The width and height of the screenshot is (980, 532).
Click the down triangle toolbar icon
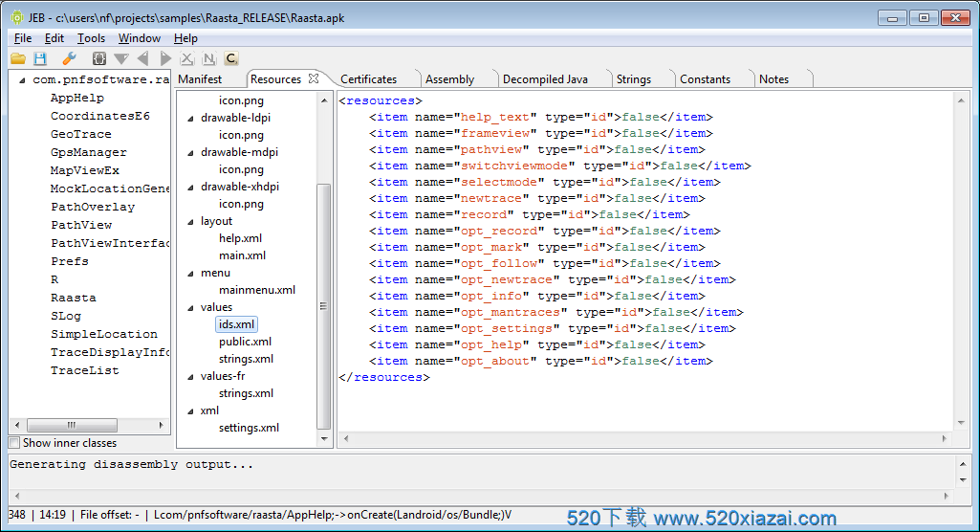pyautogui.click(x=121, y=58)
